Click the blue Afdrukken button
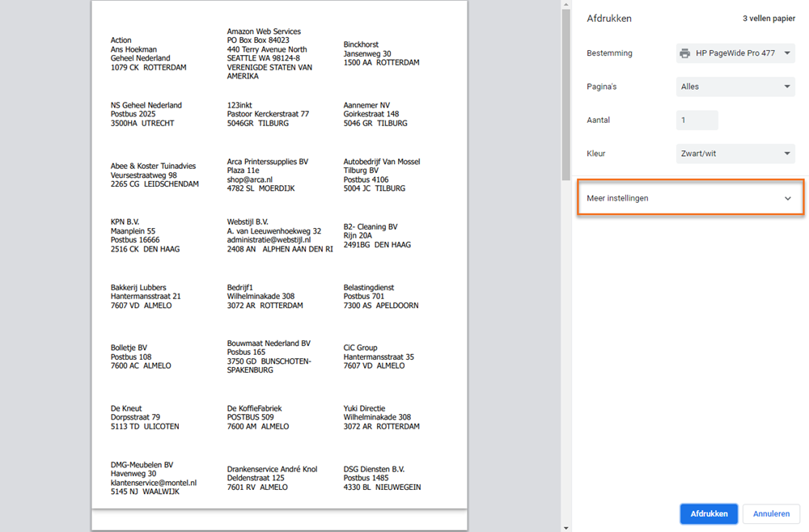Viewport: 809px width, 532px height. coord(709,514)
